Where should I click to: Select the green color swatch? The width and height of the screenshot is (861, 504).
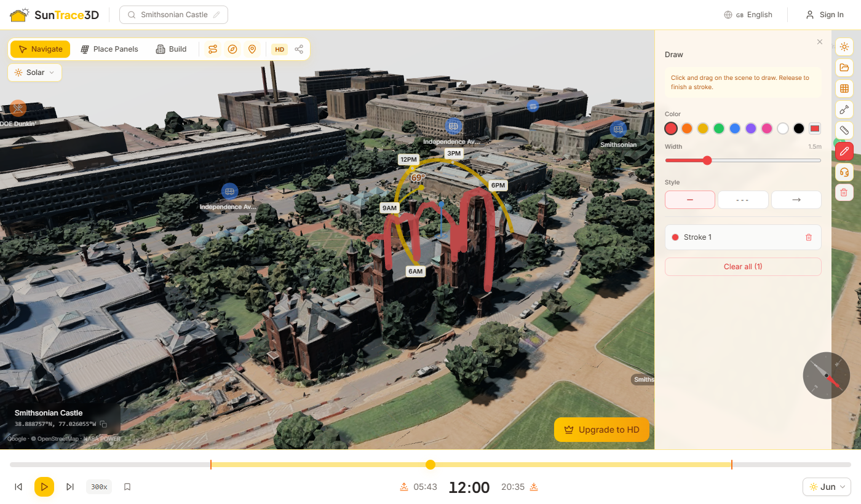719,128
